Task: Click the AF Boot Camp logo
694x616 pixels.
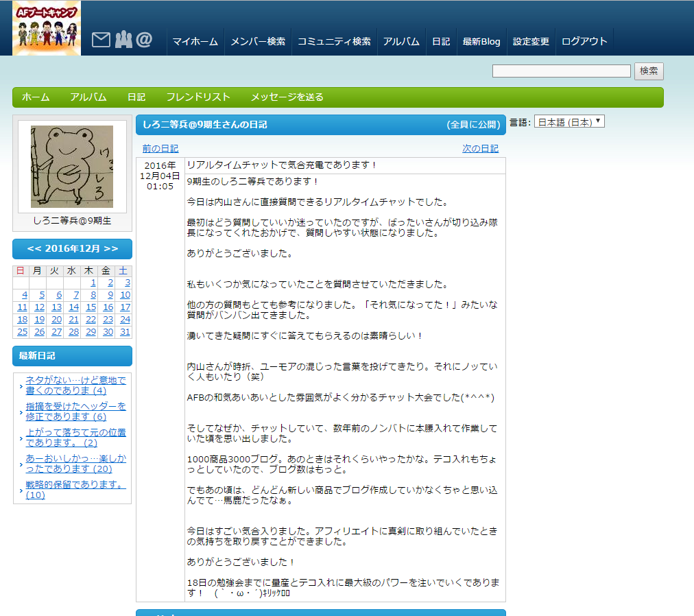Action: [x=47, y=28]
